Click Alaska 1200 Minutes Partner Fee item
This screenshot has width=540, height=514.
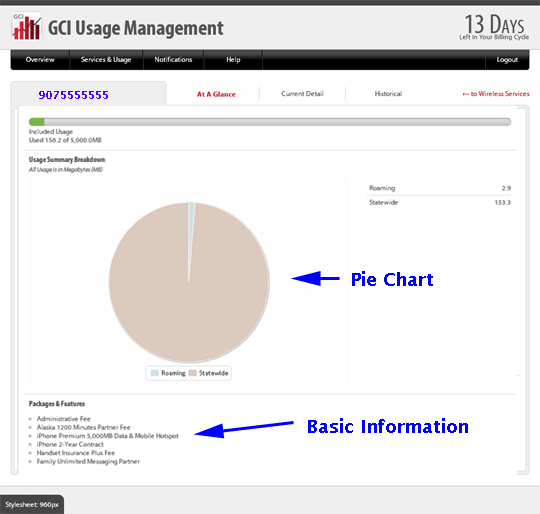pos(83,427)
